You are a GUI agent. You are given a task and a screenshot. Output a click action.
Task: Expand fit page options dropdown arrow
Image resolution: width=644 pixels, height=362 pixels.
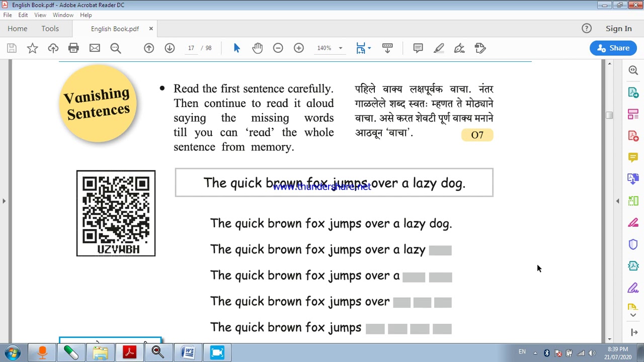[x=369, y=48]
